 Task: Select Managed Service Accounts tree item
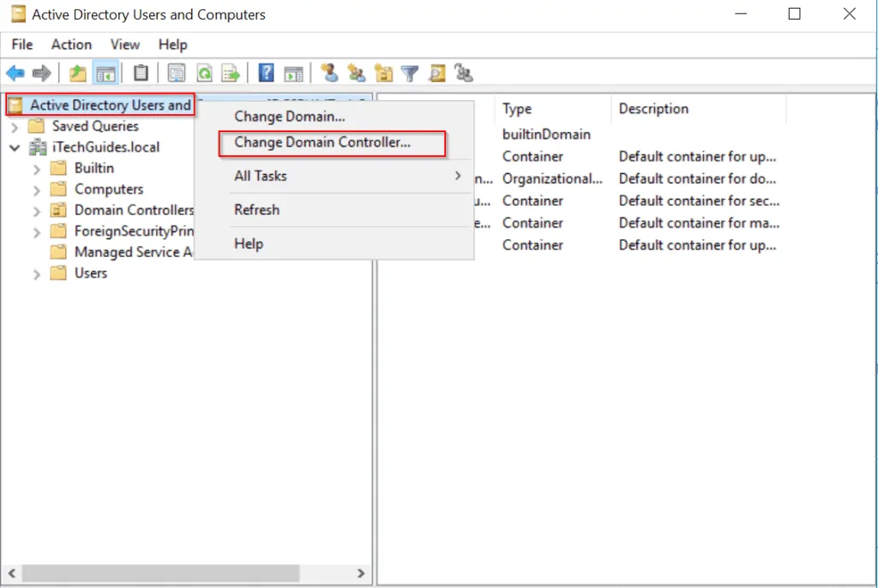[x=133, y=252]
